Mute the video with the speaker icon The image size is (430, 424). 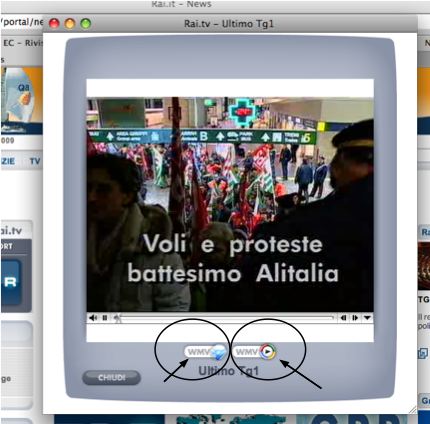tap(93, 318)
